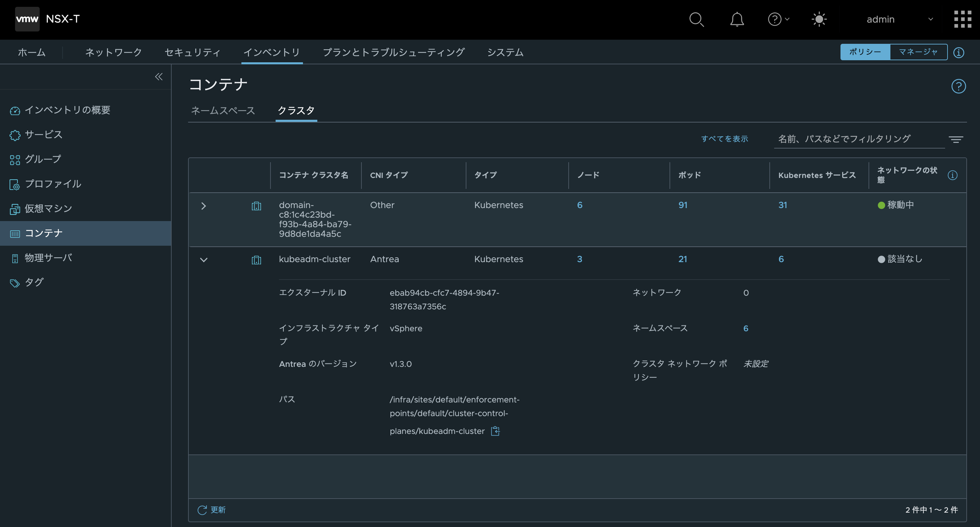Open the セキュリティ top menu

point(192,52)
